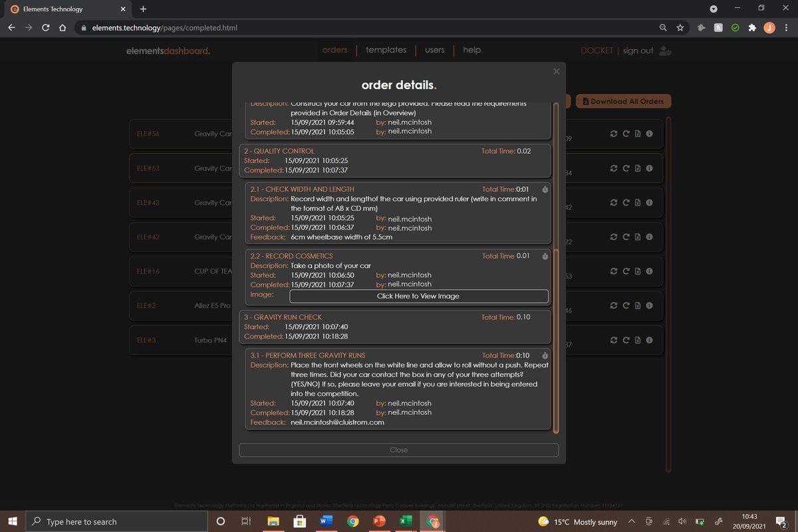
Task: Close order details with the X icon
Action: (x=557, y=71)
